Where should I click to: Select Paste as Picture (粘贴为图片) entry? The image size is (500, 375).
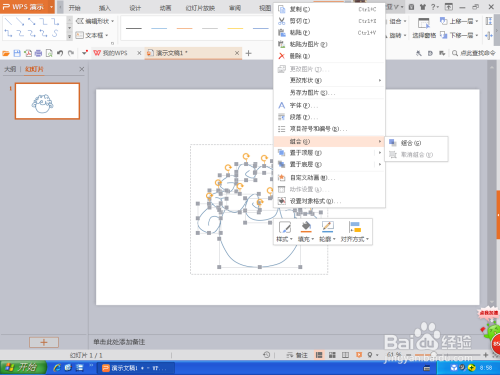(329, 44)
